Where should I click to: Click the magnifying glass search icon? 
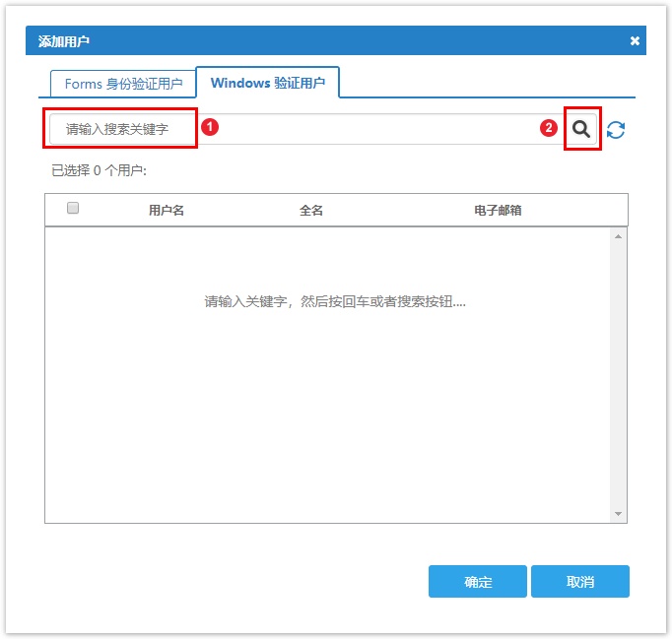[581, 129]
